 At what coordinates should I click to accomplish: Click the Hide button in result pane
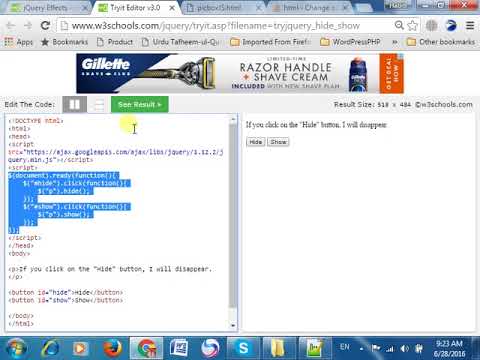click(x=256, y=142)
